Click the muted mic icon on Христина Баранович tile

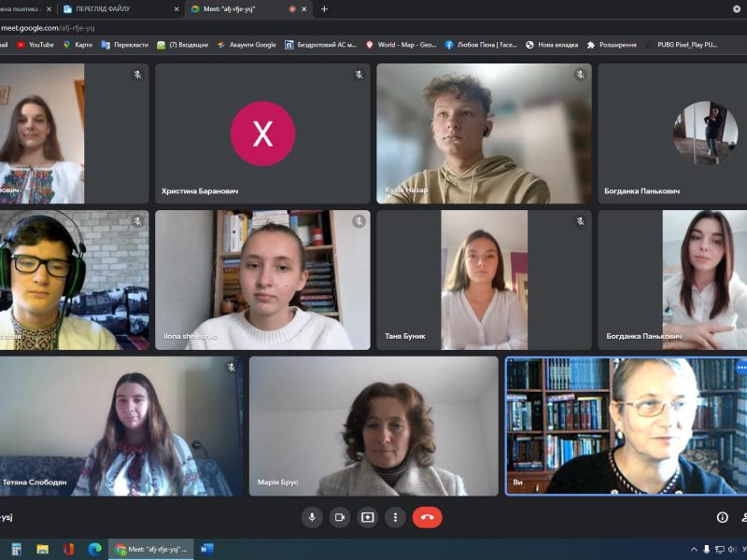coord(359,75)
